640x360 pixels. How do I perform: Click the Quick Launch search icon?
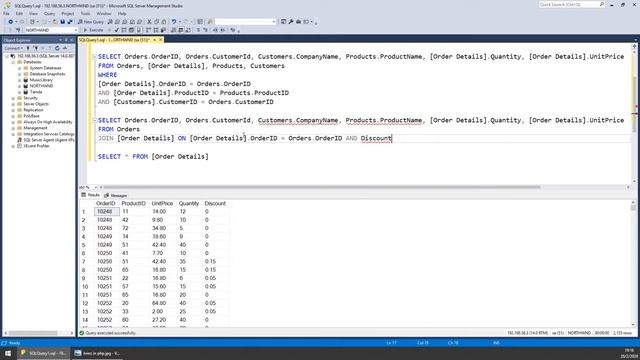pyautogui.click(x=602, y=4)
